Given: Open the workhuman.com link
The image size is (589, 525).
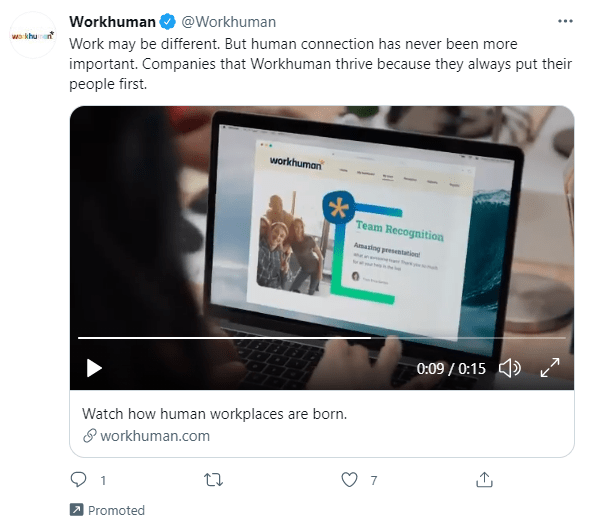Looking at the screenshot, I should coord(155,436).
